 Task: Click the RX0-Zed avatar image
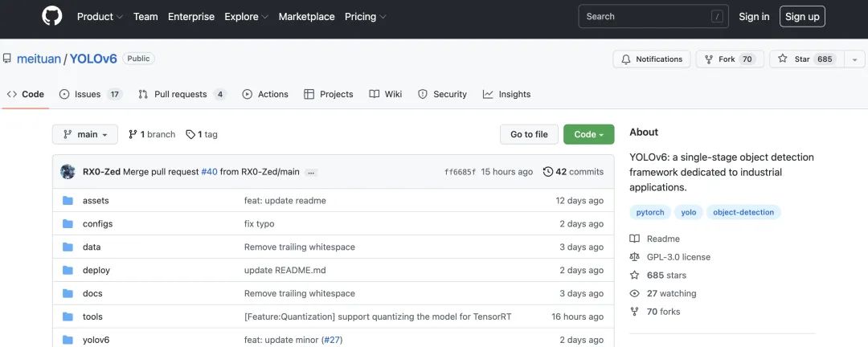(68, 172)
